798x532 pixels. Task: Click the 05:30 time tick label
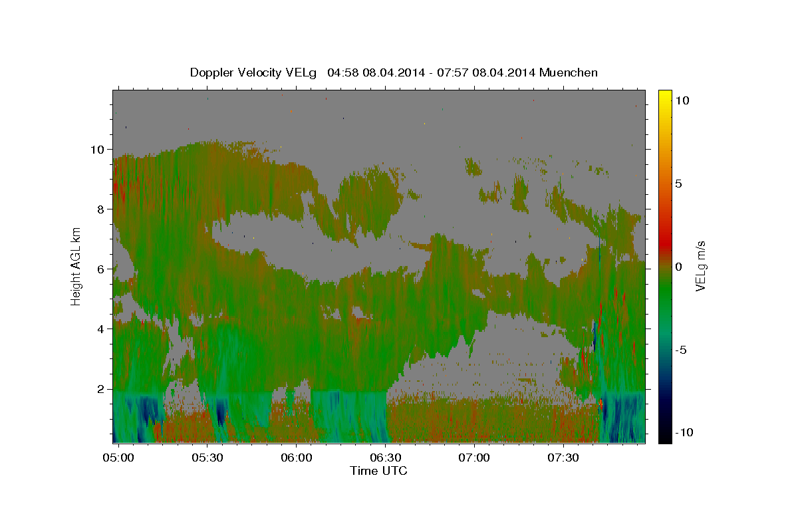206,458
